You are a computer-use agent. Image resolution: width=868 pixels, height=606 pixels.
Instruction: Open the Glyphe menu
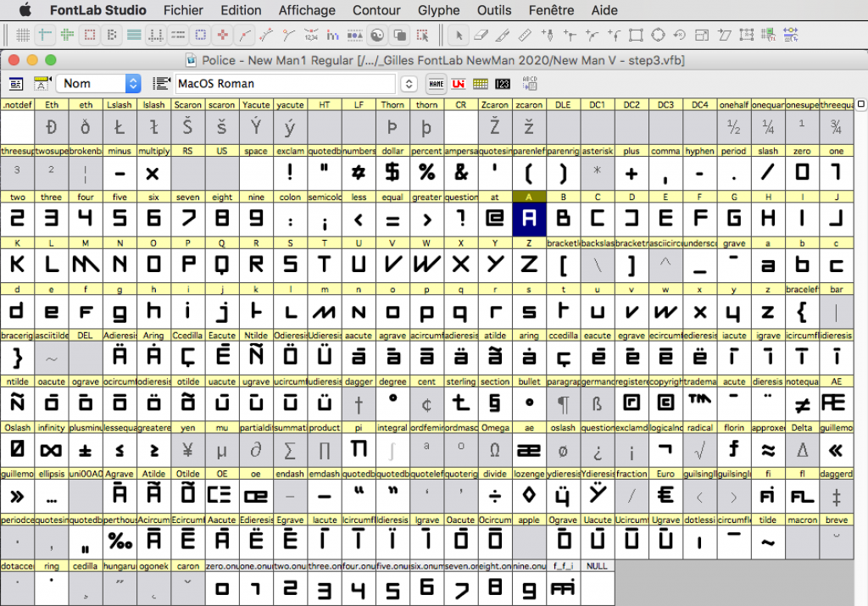(x=438, y=10)
